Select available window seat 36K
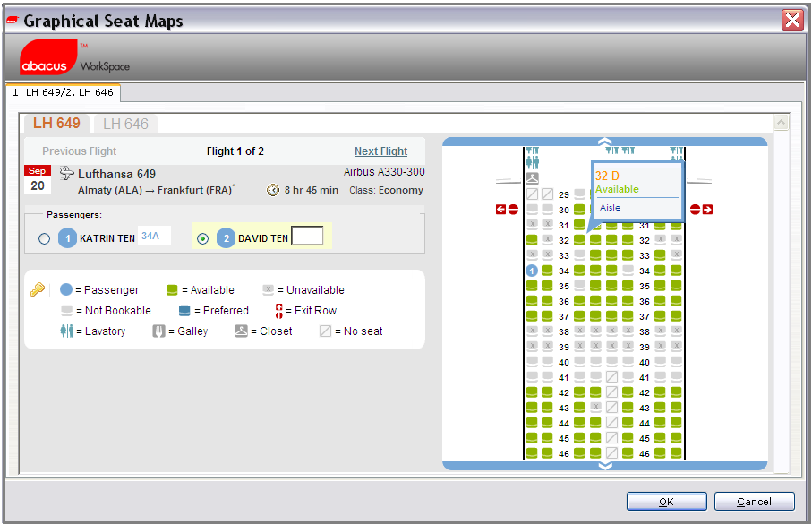Image resolution: width=812 pixels, height=525 pixels. 676,301
